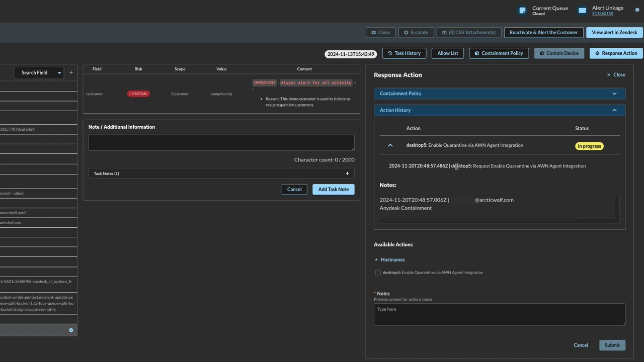
Task: Open the Containment Policy toolbar button
Action: point(499,53)
